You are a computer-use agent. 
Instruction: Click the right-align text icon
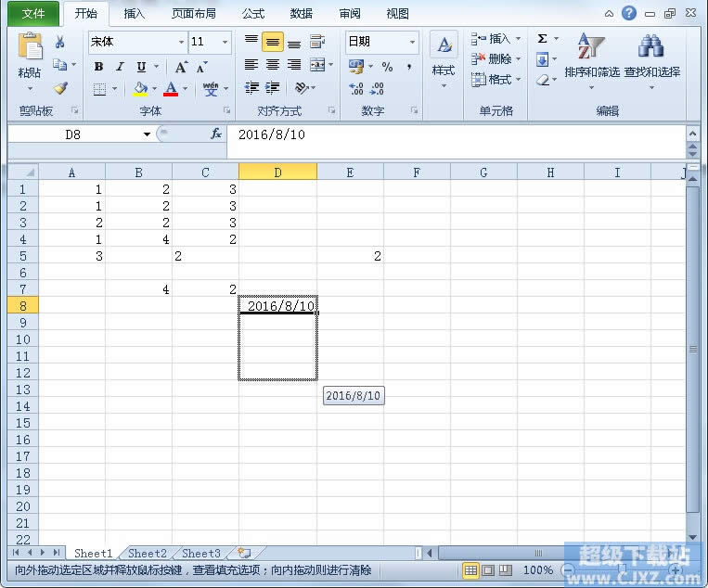coord(294,65)
